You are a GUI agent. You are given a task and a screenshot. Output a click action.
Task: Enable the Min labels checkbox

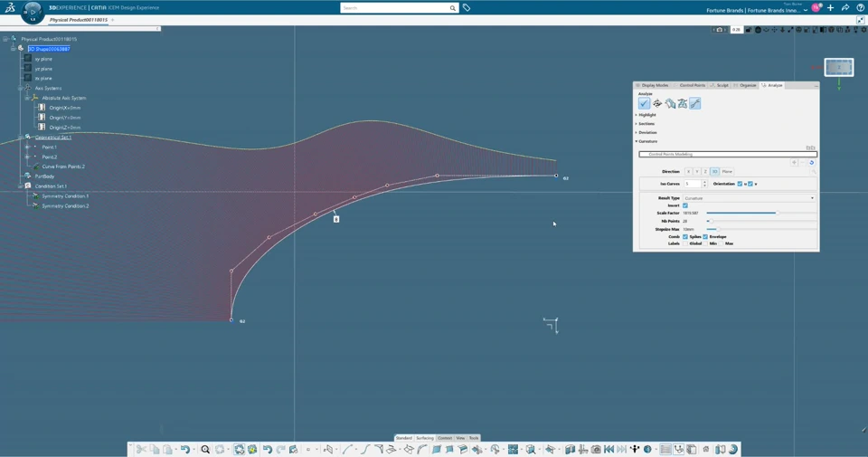tap(705, 243)
